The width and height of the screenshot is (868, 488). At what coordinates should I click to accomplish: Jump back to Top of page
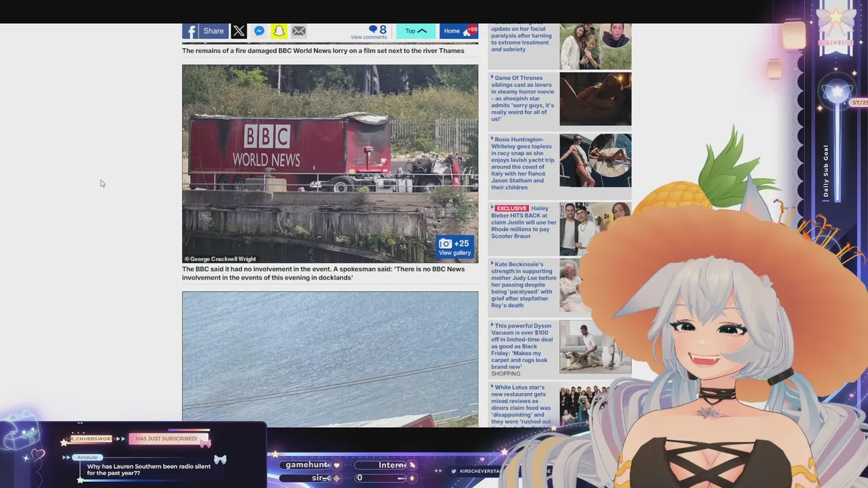[416, 31]
